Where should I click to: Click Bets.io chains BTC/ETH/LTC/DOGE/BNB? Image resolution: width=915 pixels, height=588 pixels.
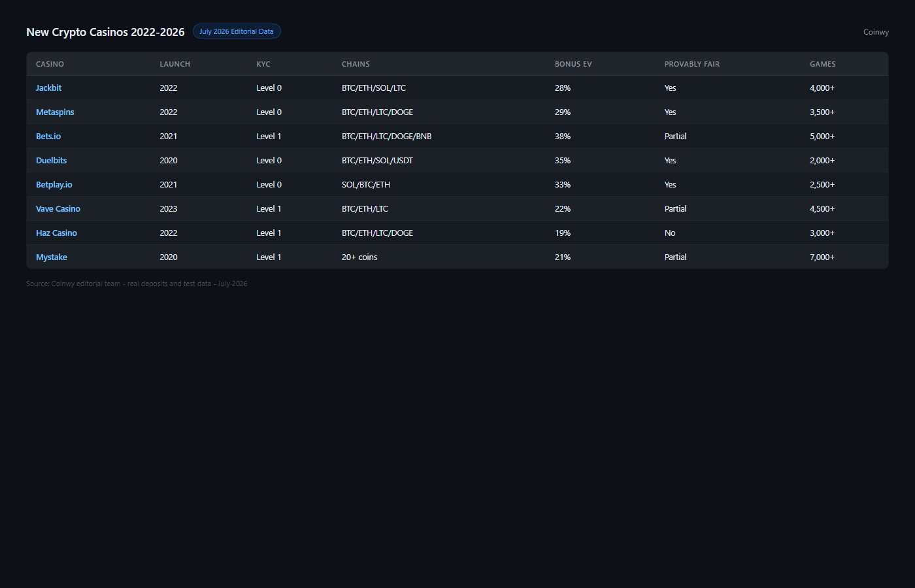[x=387, y=137]
